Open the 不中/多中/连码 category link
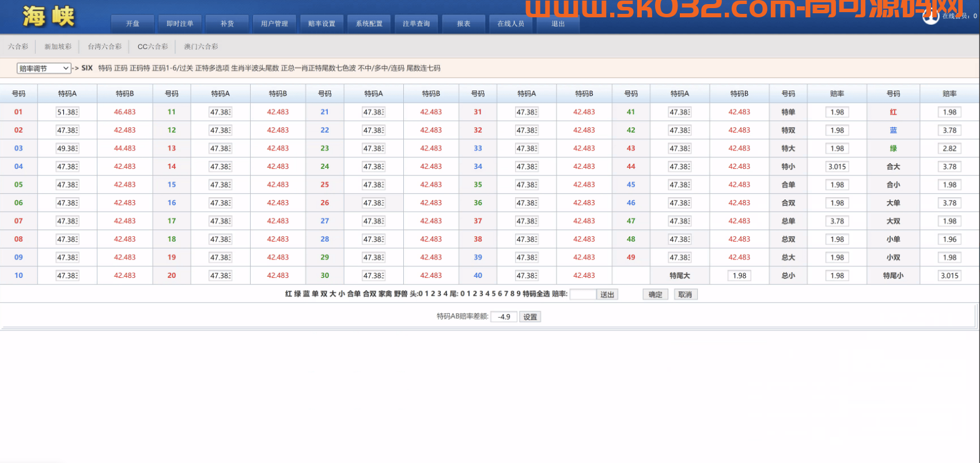Image resolution: width=980 pixels, height=463 pixels. 381,68
